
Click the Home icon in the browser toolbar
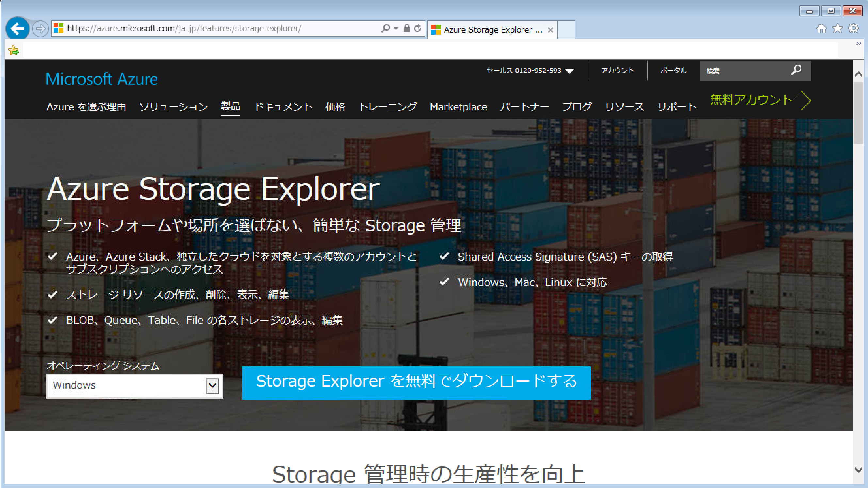pyautogui.click(x=822, y=28)
